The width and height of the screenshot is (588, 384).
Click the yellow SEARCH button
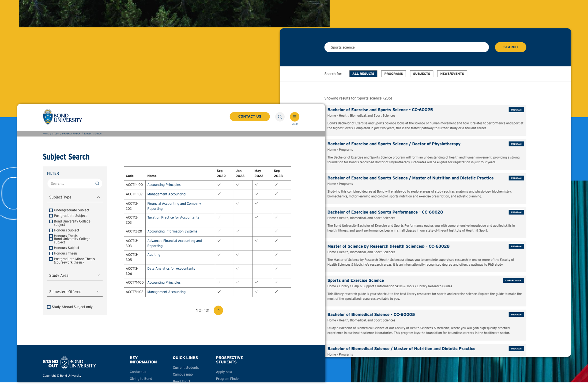[x=510, y=47]
